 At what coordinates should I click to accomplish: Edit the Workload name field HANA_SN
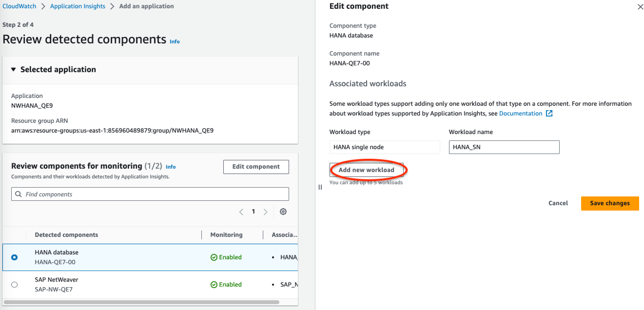pos(503,146)
